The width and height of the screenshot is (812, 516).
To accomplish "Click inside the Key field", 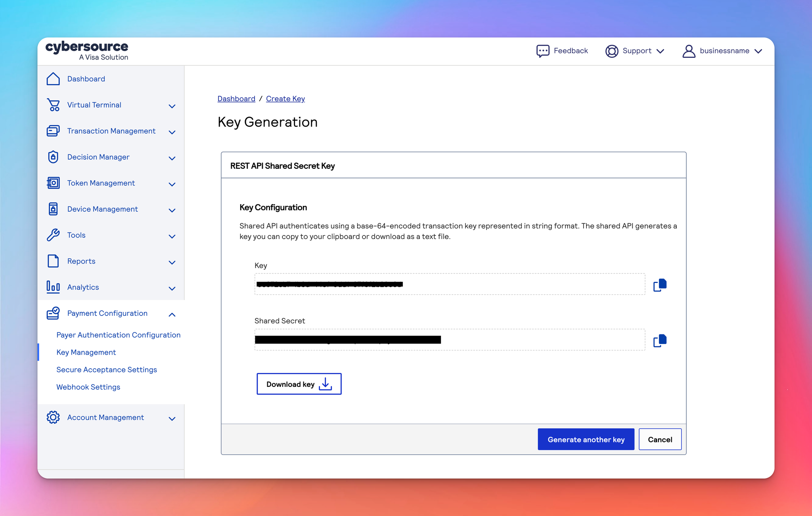I will 450,284.
